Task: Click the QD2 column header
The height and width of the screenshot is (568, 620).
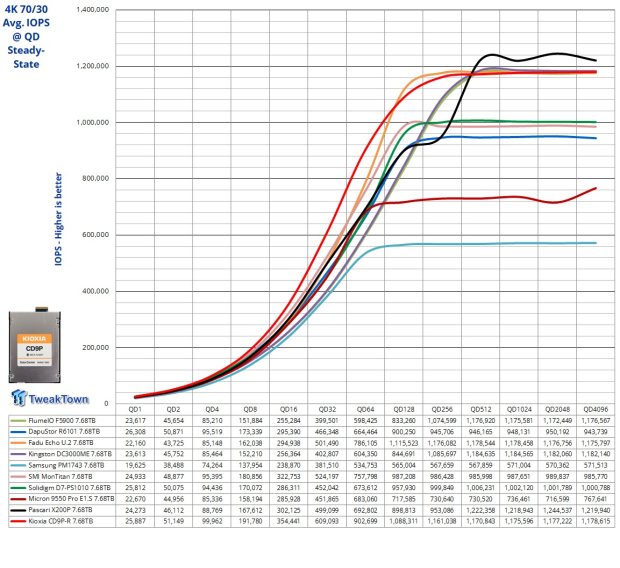Action: 174,409
